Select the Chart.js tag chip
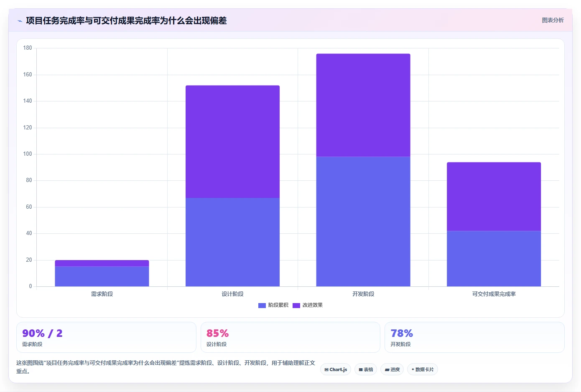The width and height of the screenshot is (581, 392). click(x=336, y=369)
